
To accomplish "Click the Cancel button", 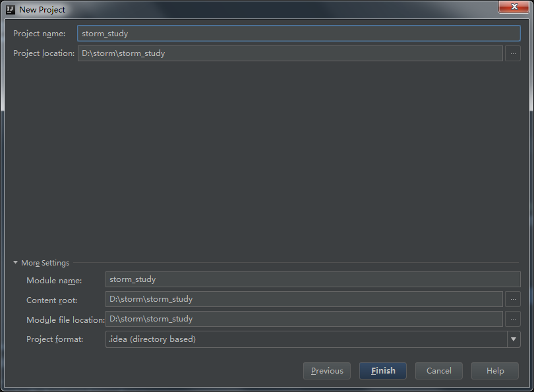I will click(438, 371).
